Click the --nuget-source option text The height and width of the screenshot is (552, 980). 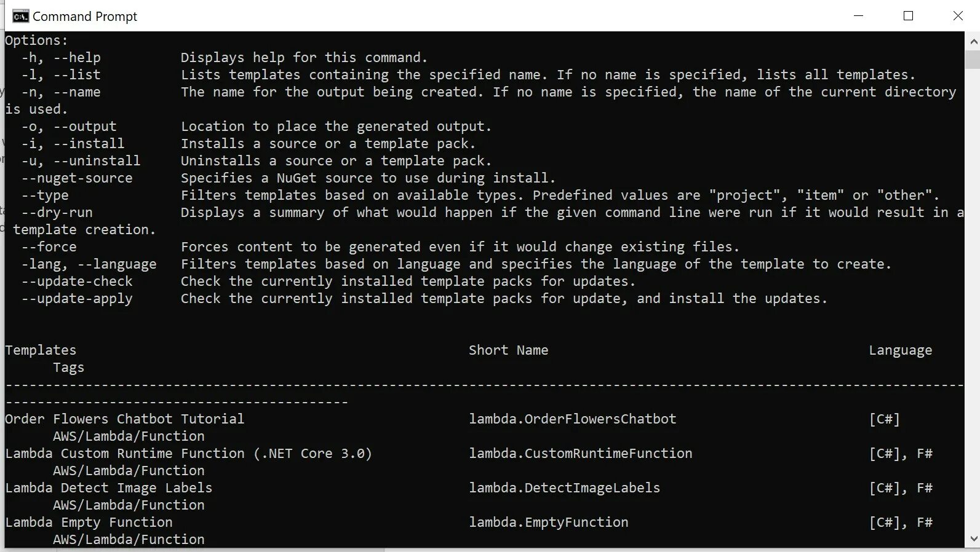(77, 178)
